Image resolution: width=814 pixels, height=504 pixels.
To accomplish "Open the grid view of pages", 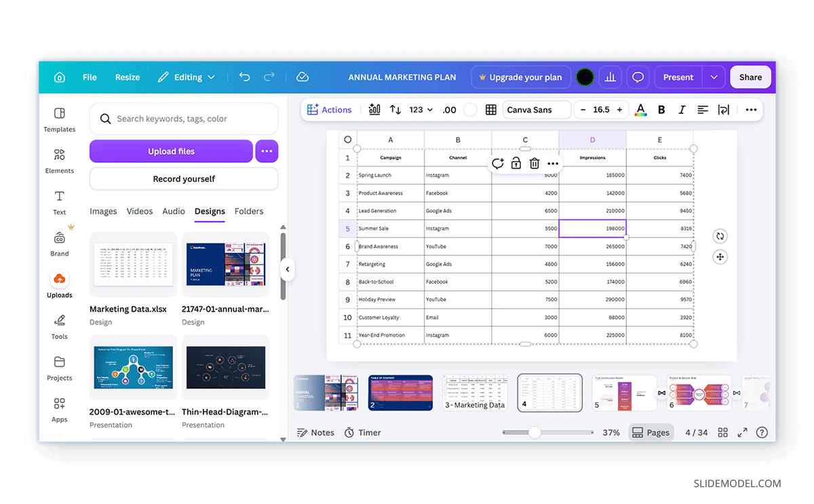I will point(723,433).
